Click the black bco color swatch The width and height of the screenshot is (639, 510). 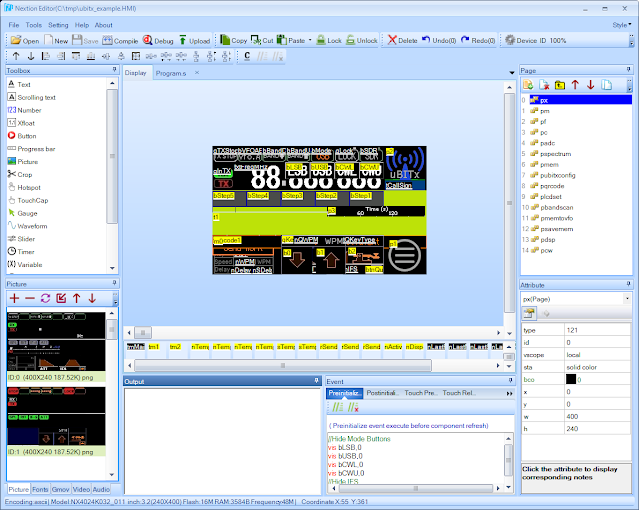click(x=571, y=379)
